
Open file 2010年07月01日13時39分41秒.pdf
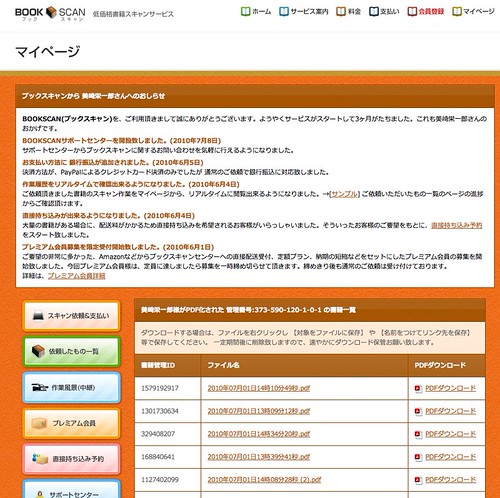(259, 457)
